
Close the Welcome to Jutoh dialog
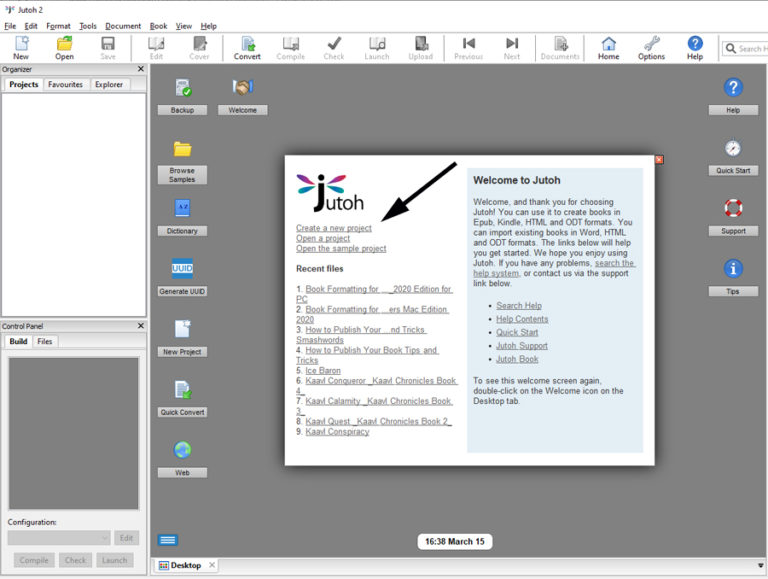659,160
